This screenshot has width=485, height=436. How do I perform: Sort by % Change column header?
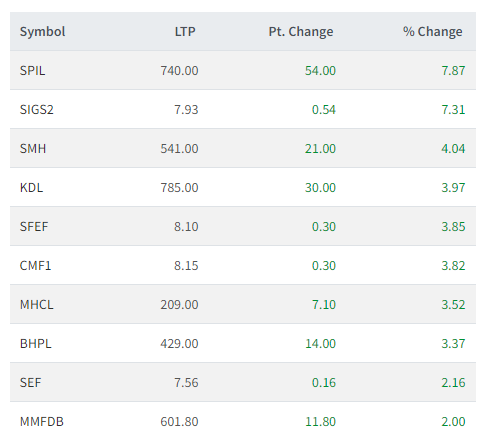coord(433,32)
